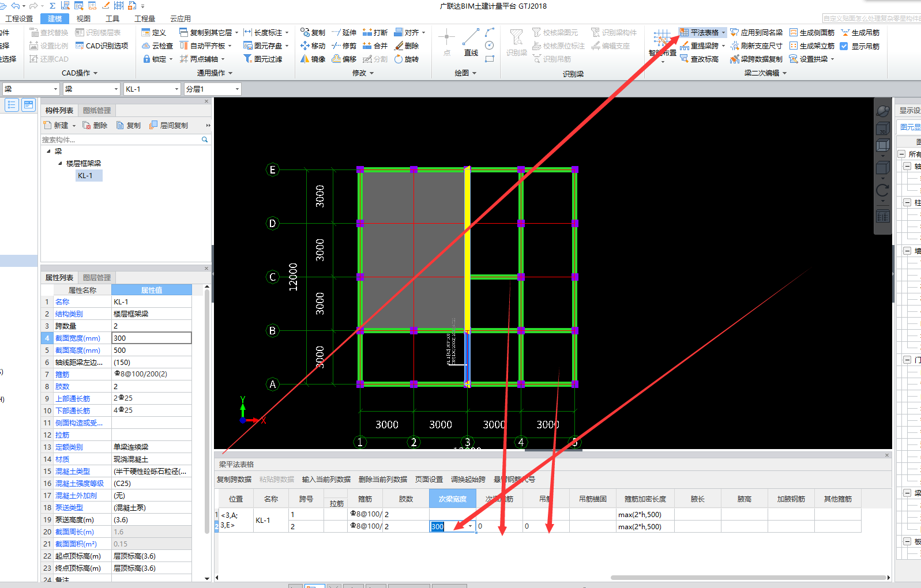Screen dimensions: 921x588
Task: Click 调换起始跨 button
Action: coord(468,479)
